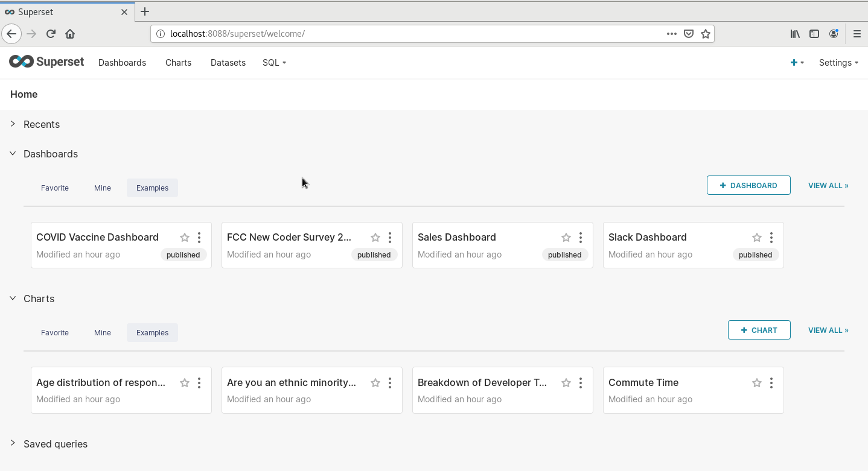
Task: Click the Firefox home icon
Action: coord(70,34)
